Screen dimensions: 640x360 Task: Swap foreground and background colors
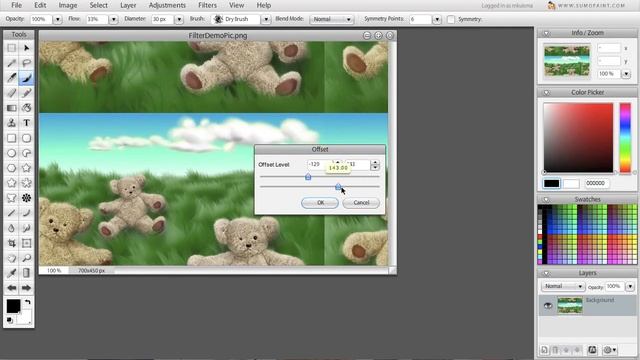(28, 302)
